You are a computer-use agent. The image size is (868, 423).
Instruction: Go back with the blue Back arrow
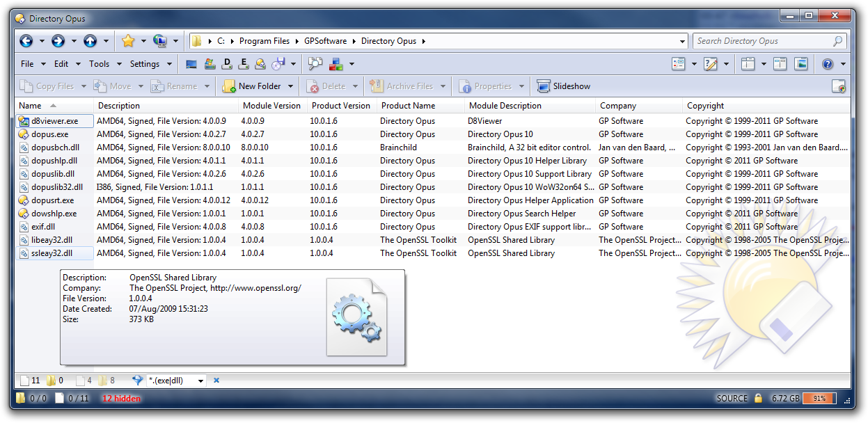tap(26, 41)
